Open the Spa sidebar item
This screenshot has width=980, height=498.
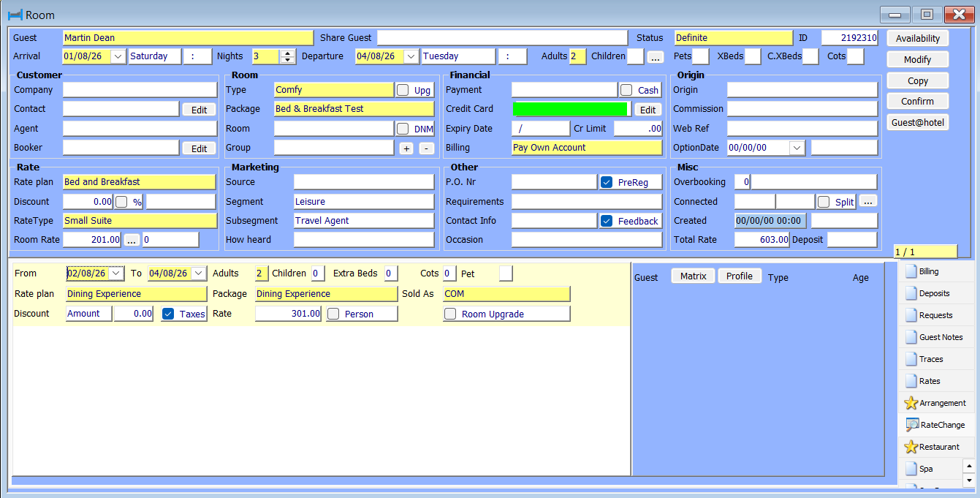click(x=930, y=469)
